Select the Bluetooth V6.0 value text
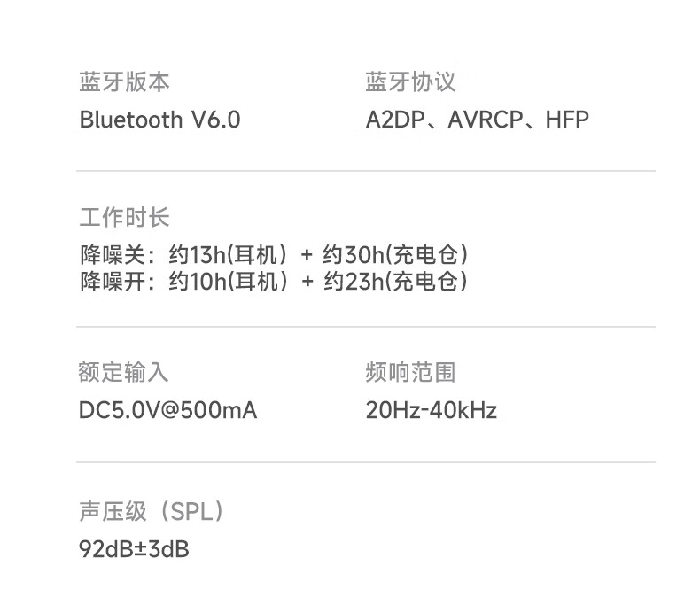The image size is (700, 597). (x=159, y=120)
